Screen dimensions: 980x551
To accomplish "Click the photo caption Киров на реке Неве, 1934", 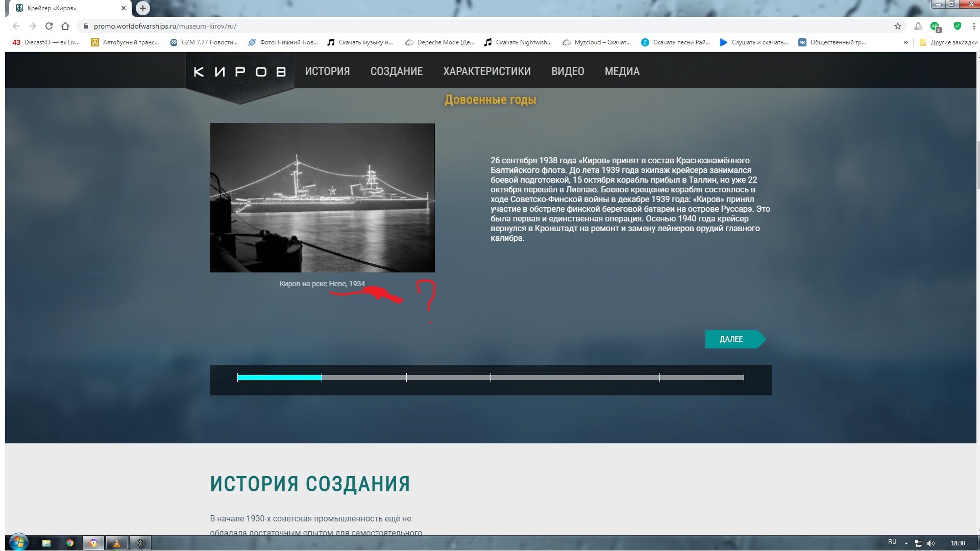I will [x=322, y=284].
